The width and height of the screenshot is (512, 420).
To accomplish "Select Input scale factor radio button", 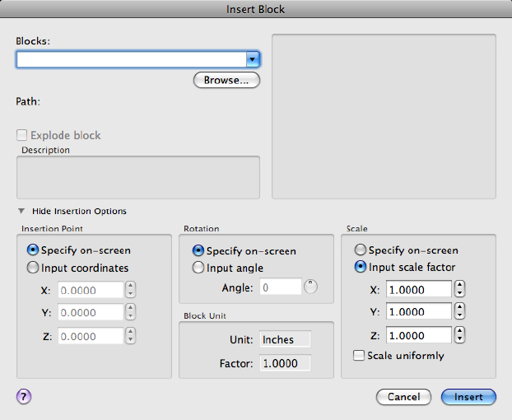I will [360, 268].
